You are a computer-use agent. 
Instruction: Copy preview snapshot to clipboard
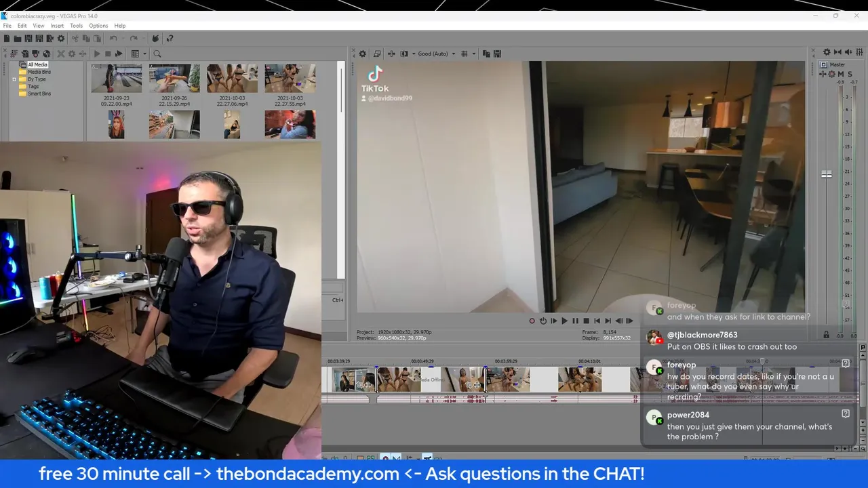coord(486,54)
